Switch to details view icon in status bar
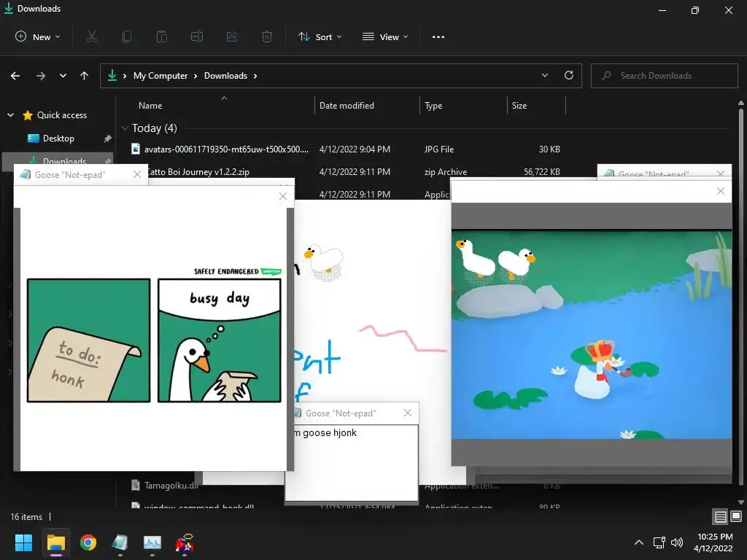The image size is (747, 560). 720,516
